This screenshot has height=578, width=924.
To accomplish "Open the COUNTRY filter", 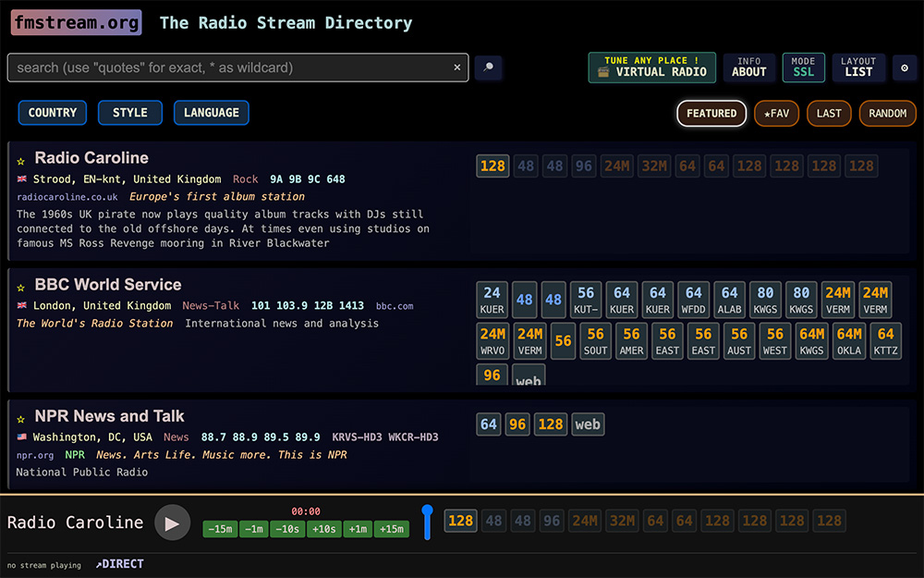I will pos(53,113).
